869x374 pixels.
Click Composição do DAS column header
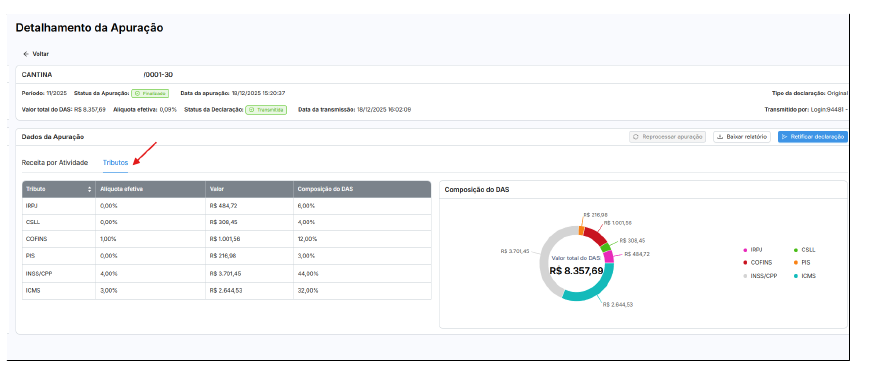(x=362, y=189)
